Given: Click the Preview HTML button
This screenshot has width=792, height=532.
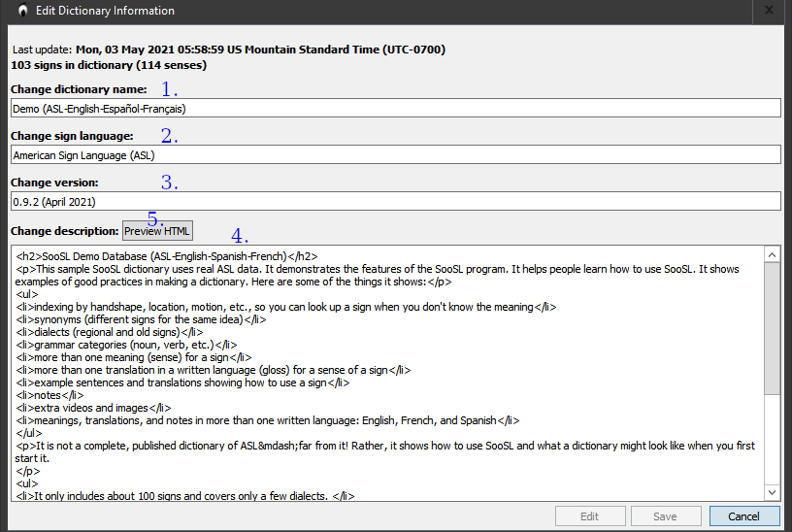Looking at the screenshot, I should 157,231.
